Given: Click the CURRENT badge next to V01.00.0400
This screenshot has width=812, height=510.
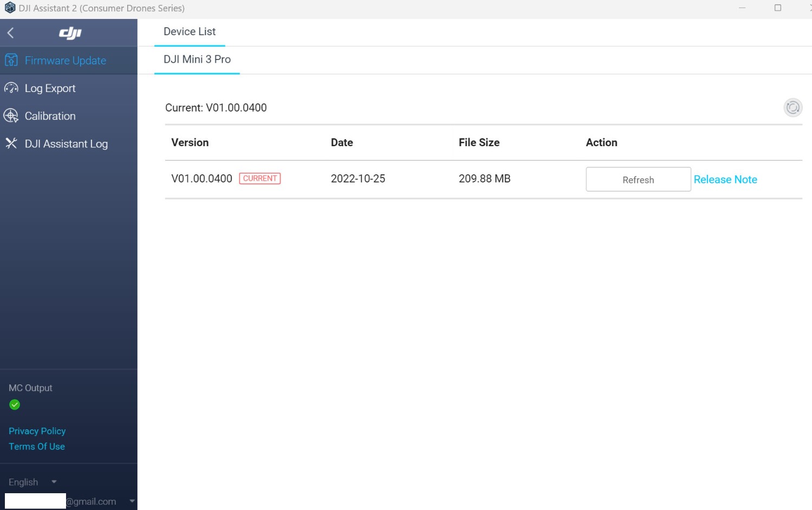Looking at the screenshot, I should 260,178.
